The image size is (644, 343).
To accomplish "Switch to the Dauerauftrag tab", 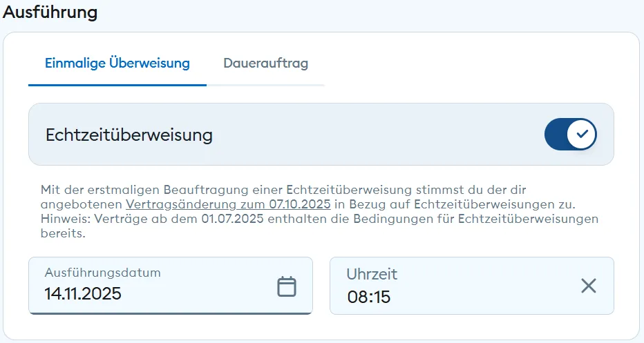I will point(265,63).
